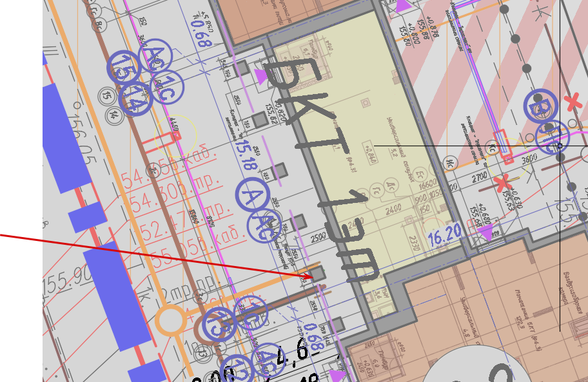Select the red X mark next to circle 'В'
The height and width of the screenshot is (382, 588).
tap(573, 102)
